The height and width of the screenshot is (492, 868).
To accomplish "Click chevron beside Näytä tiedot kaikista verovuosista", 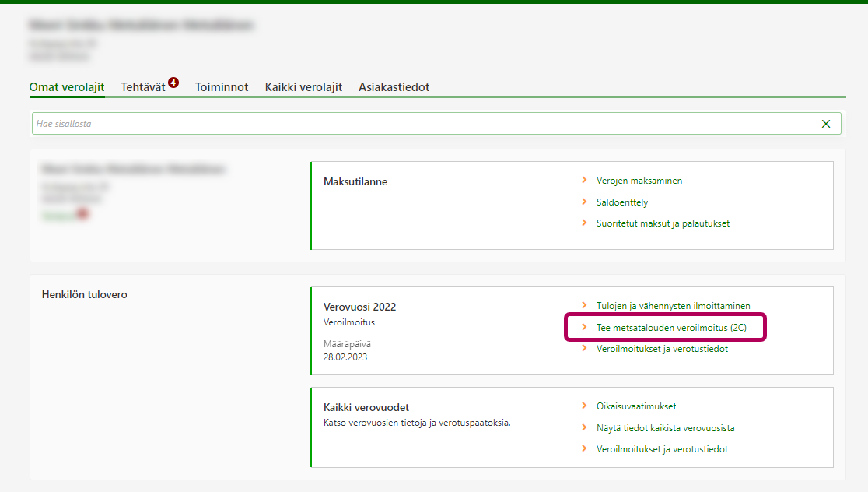I will (584, 428).
